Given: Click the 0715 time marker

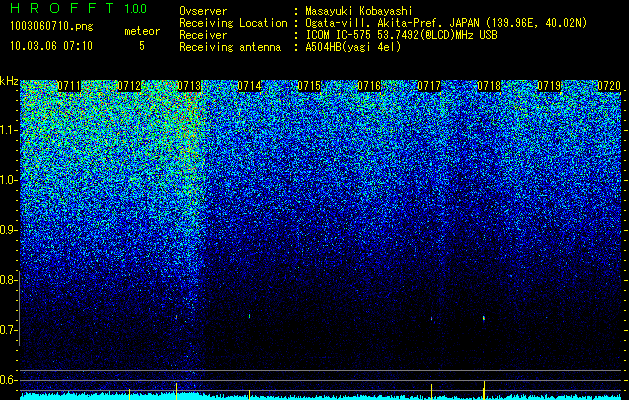Looking at the screenshot, I should pos(309,86).
